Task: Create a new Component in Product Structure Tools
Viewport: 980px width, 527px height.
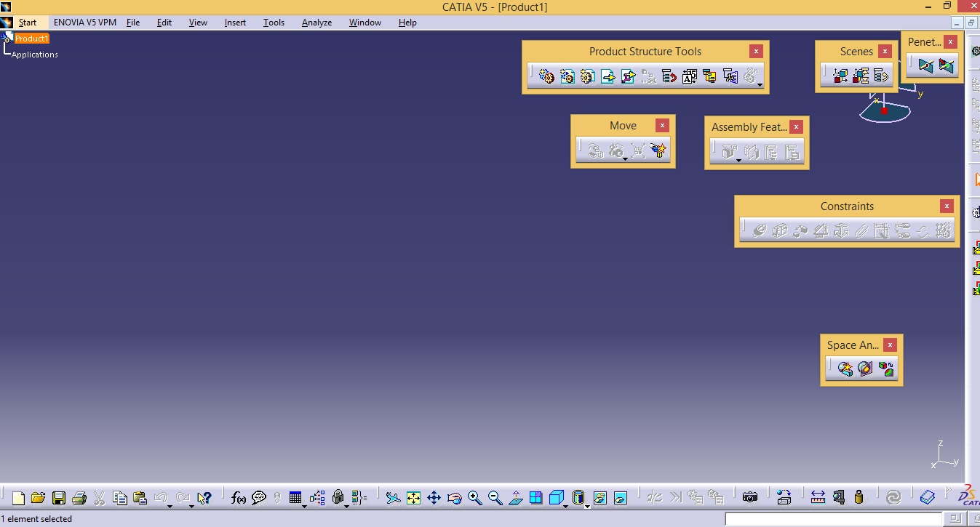Action: 546,76
